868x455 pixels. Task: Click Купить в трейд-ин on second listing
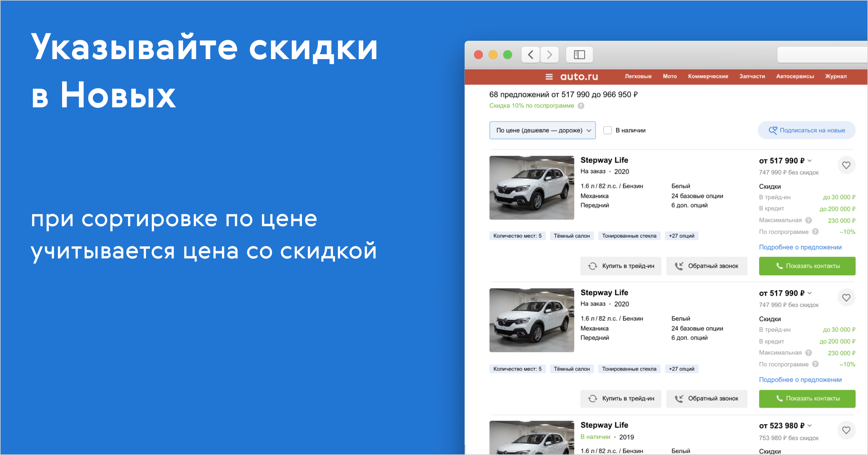[x=621, y=399]
